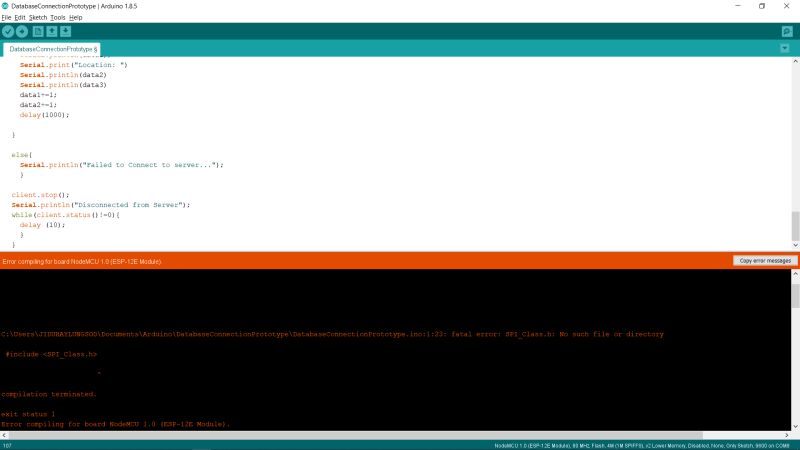Open the Help menu
The height and width of the screenshot is (450, 800).
point(76,17)
